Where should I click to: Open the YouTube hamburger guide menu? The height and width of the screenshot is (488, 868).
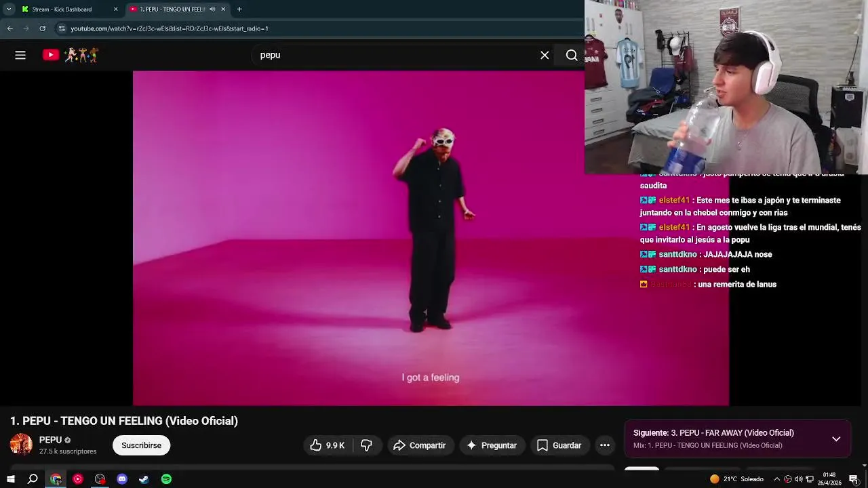(20, 56)
